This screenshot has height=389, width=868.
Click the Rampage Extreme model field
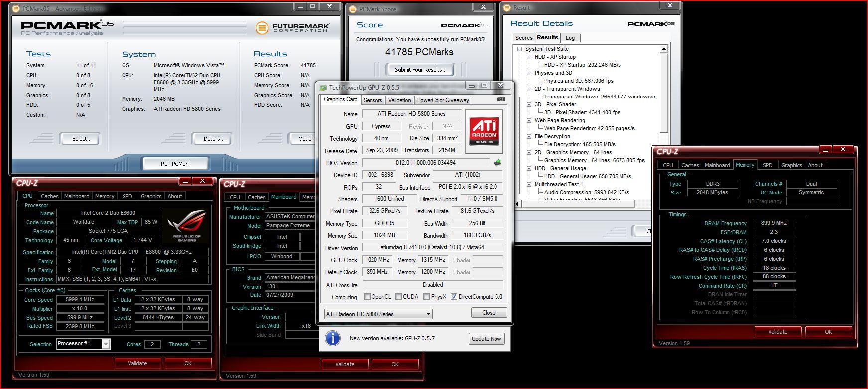pyautogui.click(x=289, y=226)
